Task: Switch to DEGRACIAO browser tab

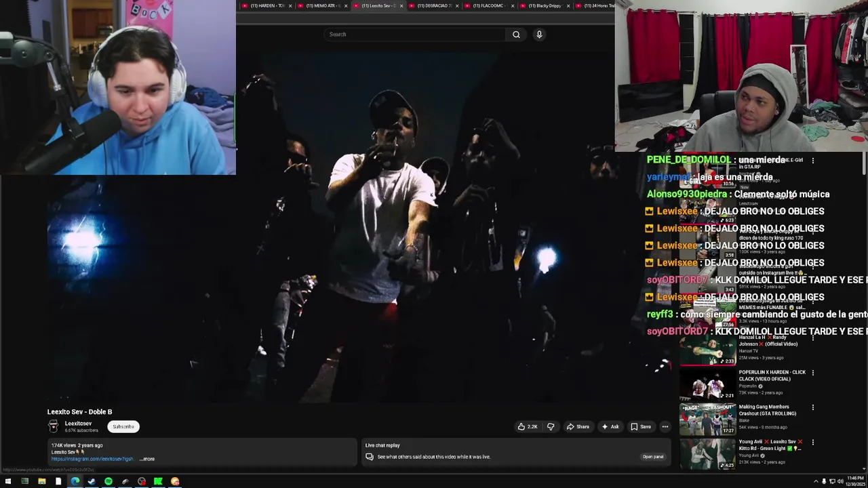Action: 434,6
